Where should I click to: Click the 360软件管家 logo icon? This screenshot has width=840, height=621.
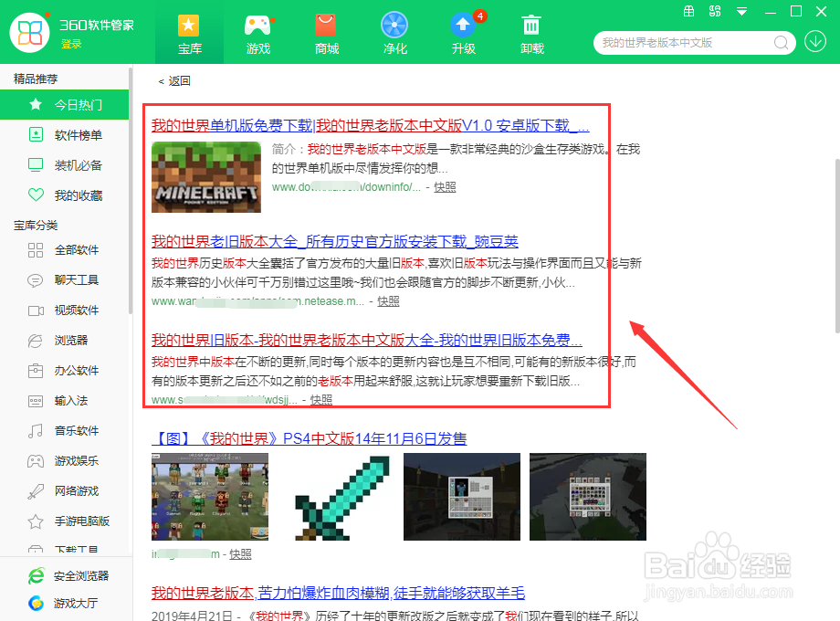point(29,32)
